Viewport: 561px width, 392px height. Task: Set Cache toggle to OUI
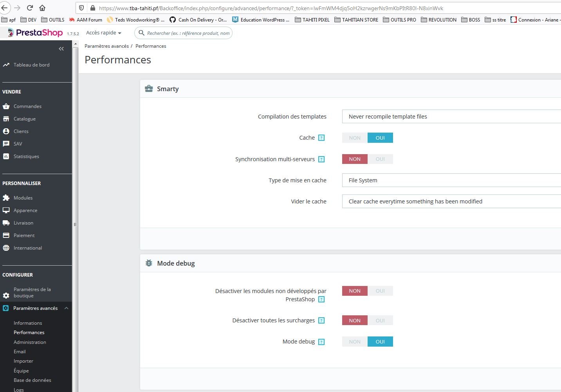[x=380, y=138]
